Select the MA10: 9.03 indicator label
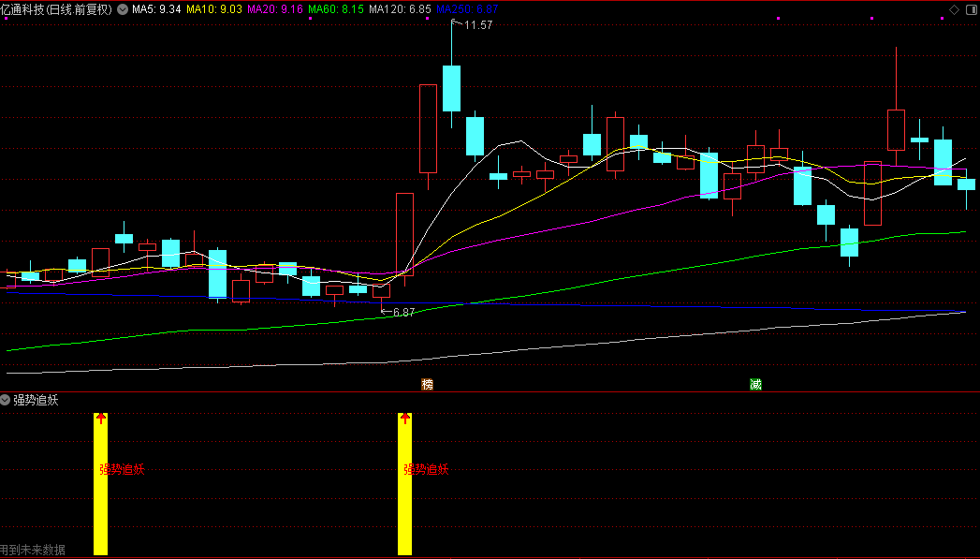 (x=214, y=9)
